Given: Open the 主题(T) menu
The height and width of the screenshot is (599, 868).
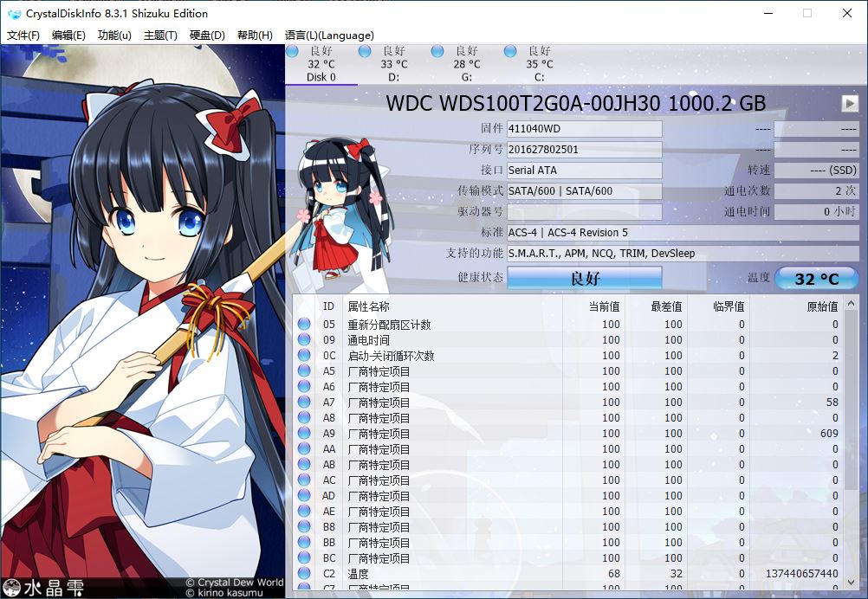Looking at the screenshot, I should click(x=160, y=35).
